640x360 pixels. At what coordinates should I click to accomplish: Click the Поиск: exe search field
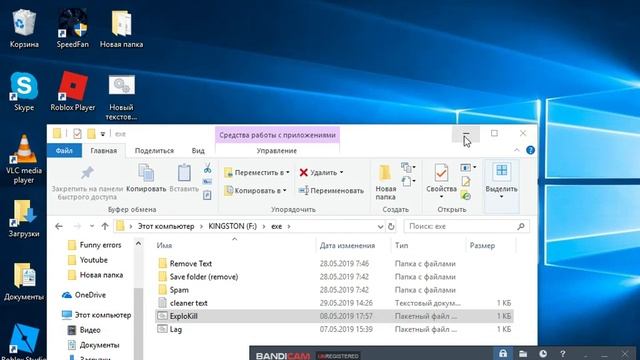[466, 226]
